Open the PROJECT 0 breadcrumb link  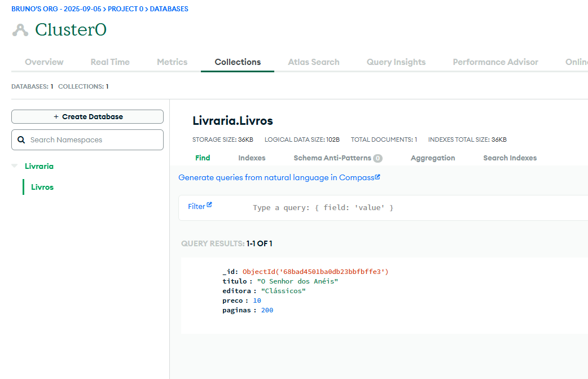pos(126,8)
